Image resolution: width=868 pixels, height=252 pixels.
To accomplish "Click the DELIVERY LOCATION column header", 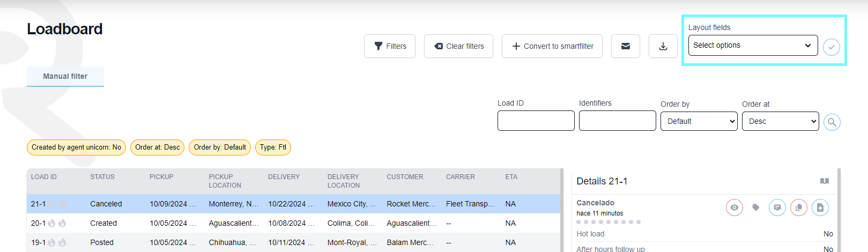I will click(344, 181).
